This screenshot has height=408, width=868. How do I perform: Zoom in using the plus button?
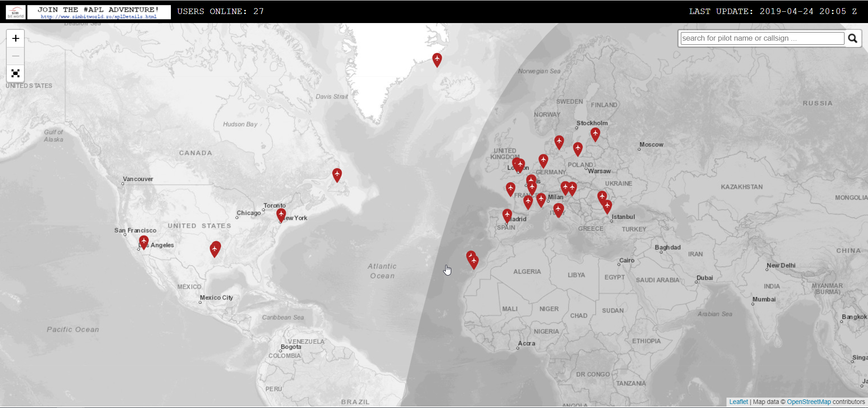coord(15,38)
